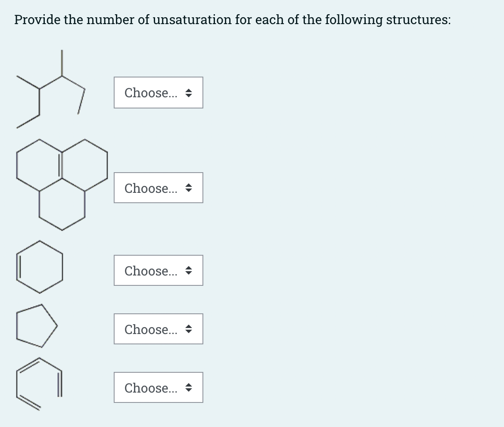The height and width of the screenshot is (427, 504).
Task: Open dropdown for cyclopentane structure
Action: (x=159, y=329)
